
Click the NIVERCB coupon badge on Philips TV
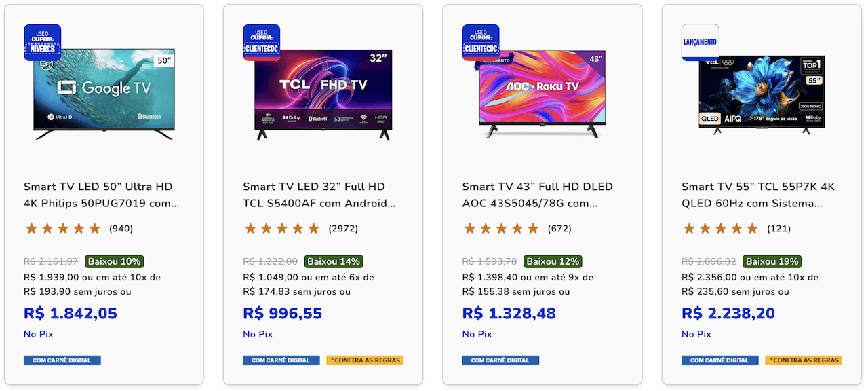[43, 43]
